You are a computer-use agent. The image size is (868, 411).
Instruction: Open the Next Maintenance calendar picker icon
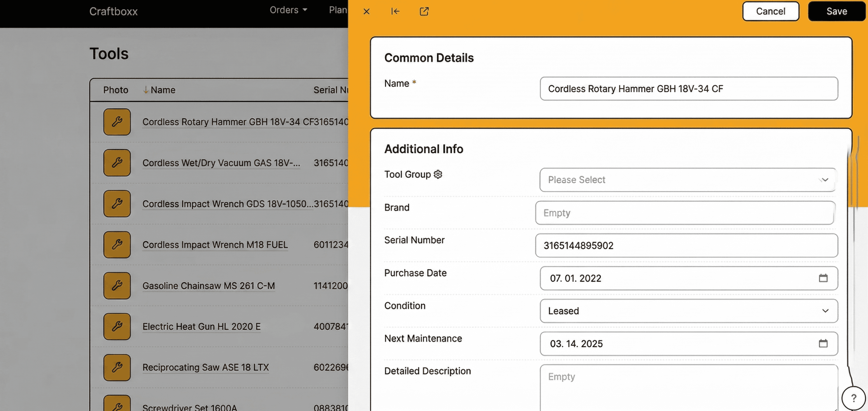(823, 343)
